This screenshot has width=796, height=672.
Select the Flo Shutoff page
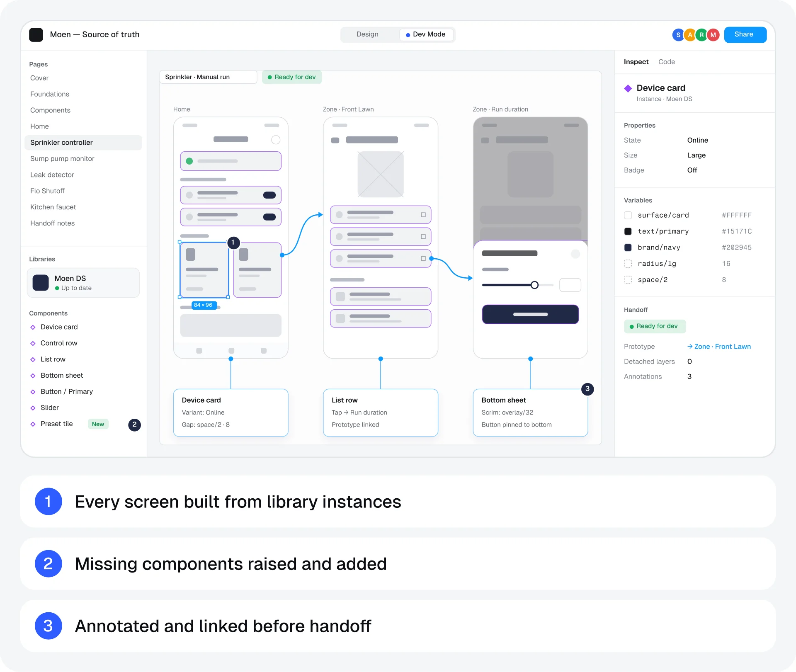[47, 191]
